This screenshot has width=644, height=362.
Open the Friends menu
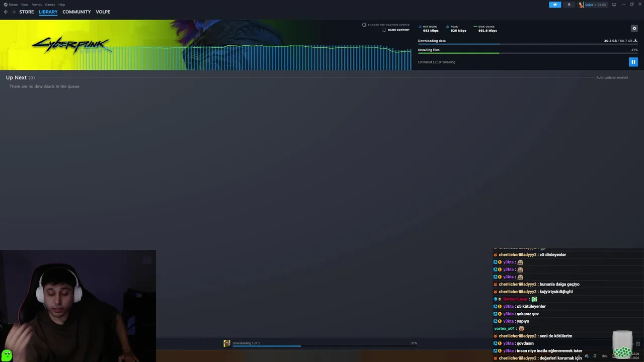tap(36, 5)
